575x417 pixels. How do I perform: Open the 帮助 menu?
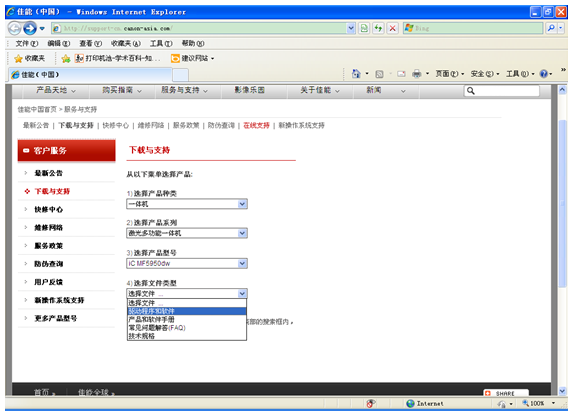pos(193,44)
